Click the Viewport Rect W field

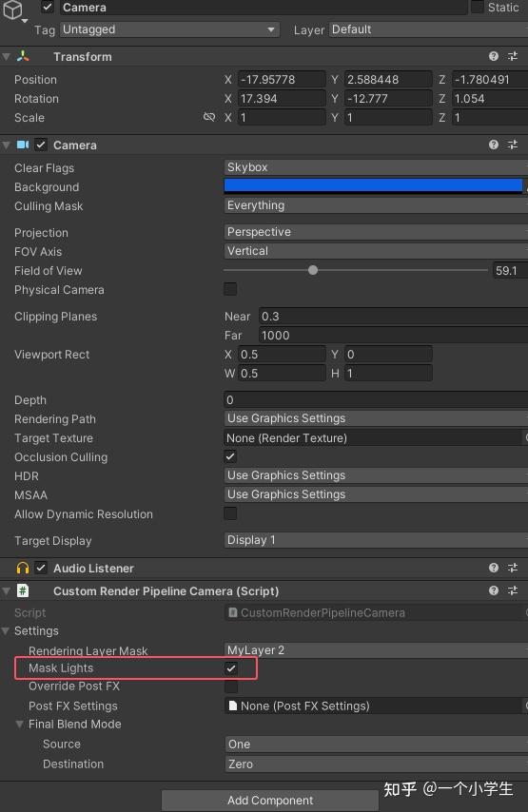(x=282, y=374)
